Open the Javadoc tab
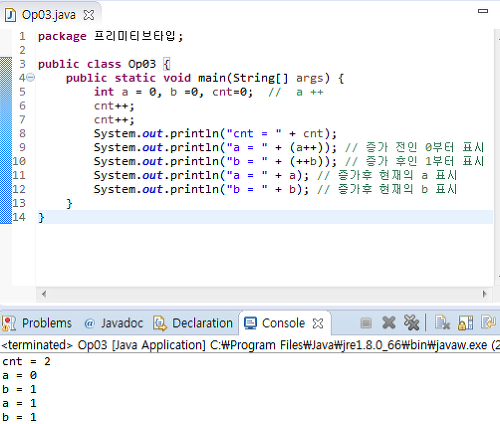Image resolution: width=500 pixels, height=424 pixels. coord(113,323)
